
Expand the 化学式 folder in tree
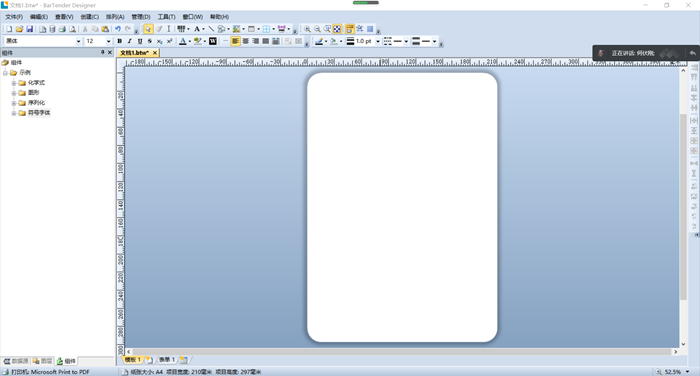pos(14,83)
